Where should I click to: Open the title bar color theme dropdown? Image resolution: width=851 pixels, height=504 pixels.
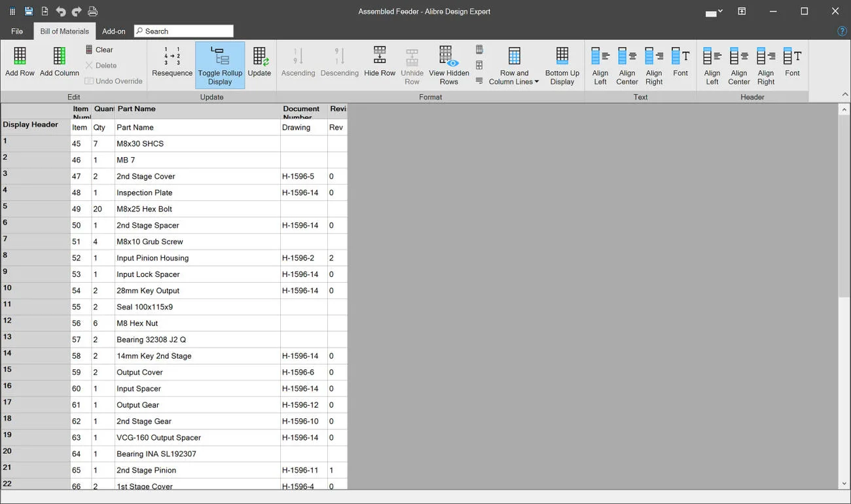[x=714, y=12]
